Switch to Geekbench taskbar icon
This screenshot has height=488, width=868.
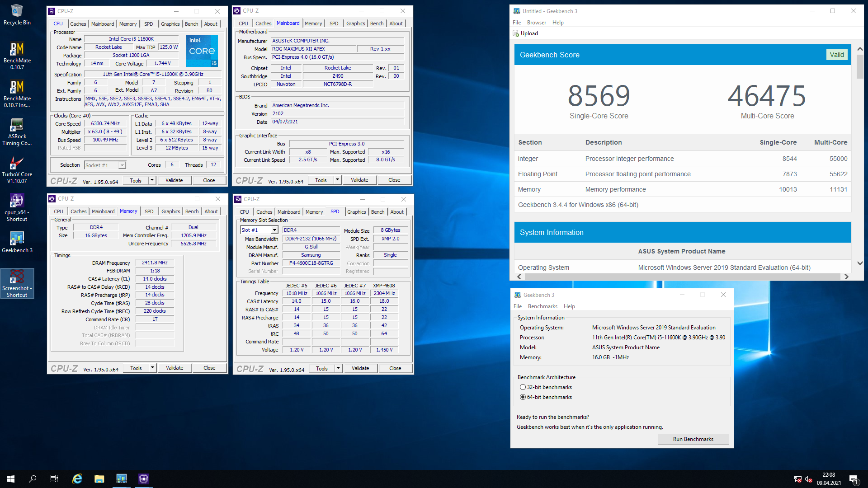click(122, 479)
